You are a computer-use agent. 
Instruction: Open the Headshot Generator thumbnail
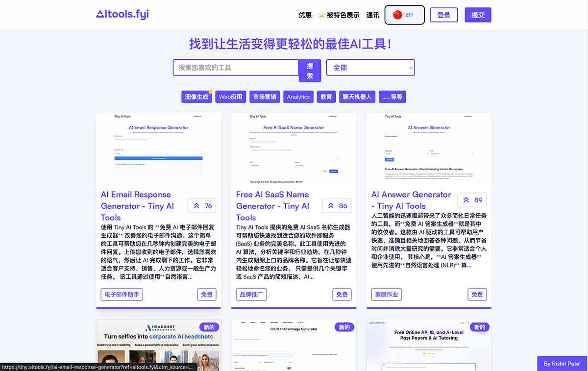[x=159, y=345]
